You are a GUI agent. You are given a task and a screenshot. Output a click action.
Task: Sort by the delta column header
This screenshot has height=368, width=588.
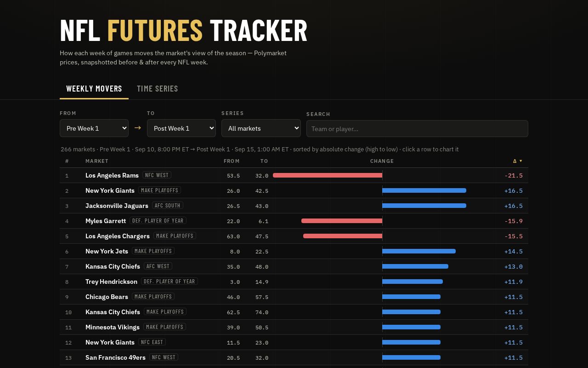point(518,161)
